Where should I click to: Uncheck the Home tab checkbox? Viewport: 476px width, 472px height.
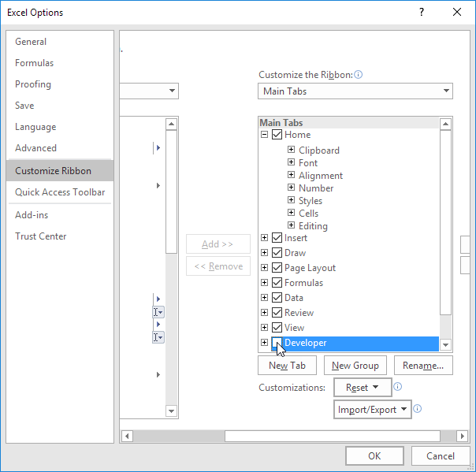coord(277,135)
